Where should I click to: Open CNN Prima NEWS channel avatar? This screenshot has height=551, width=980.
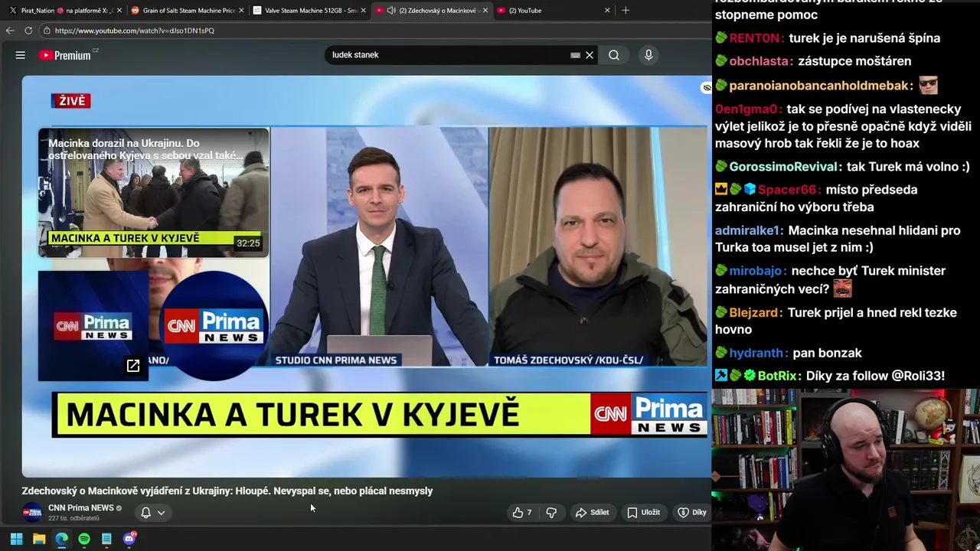click(32, 513)
